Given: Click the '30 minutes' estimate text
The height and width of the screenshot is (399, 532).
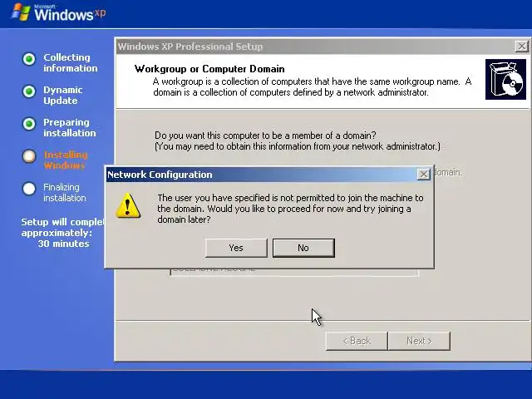Looking at the screenshot, I should [x=63, y=244].
